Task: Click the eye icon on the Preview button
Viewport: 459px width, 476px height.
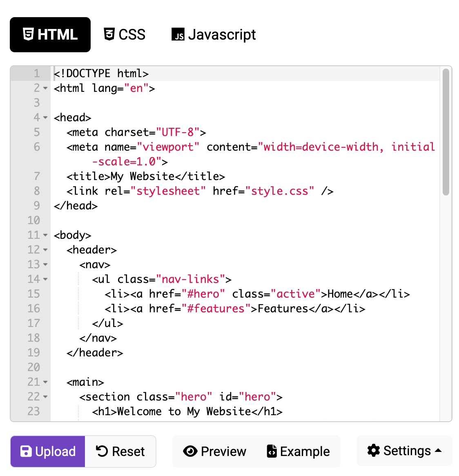Action: (190, 452)
